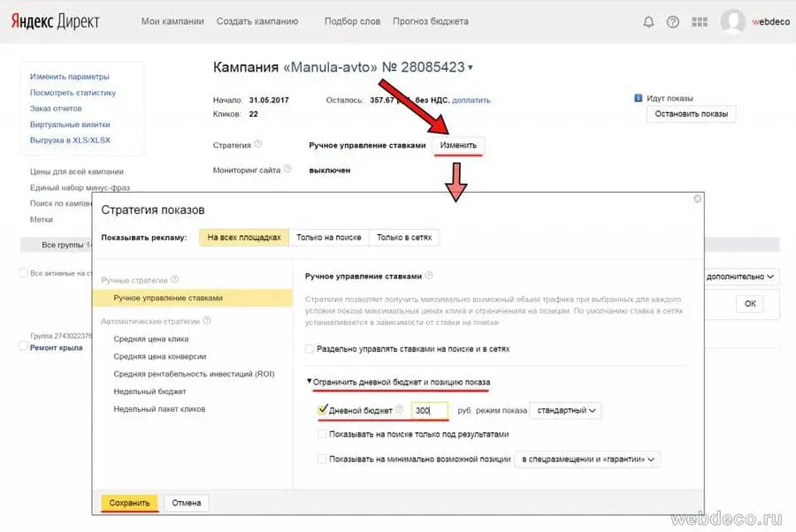
Task: Open the дополнительно dropdown
Action: tap(740, 277)
